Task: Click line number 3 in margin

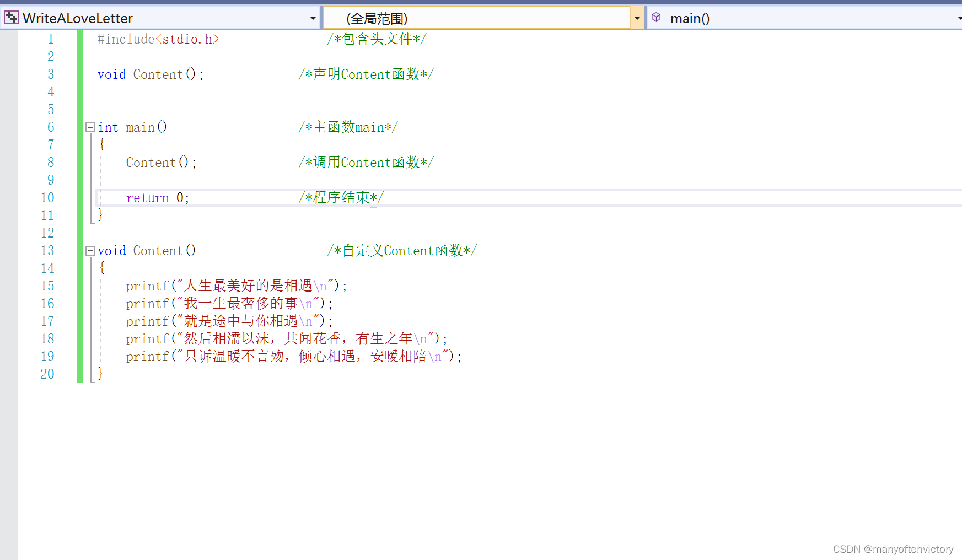Action: click(x=51, y=74)
